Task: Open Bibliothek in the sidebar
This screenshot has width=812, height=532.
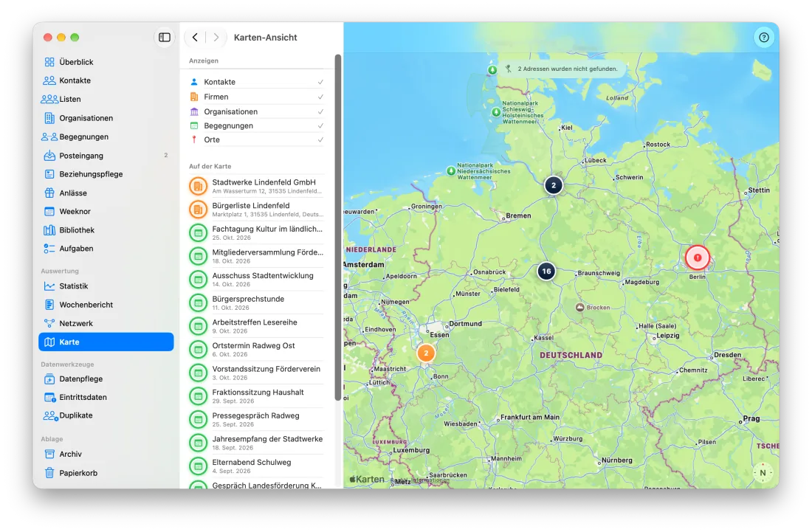Action: point(106,230)
